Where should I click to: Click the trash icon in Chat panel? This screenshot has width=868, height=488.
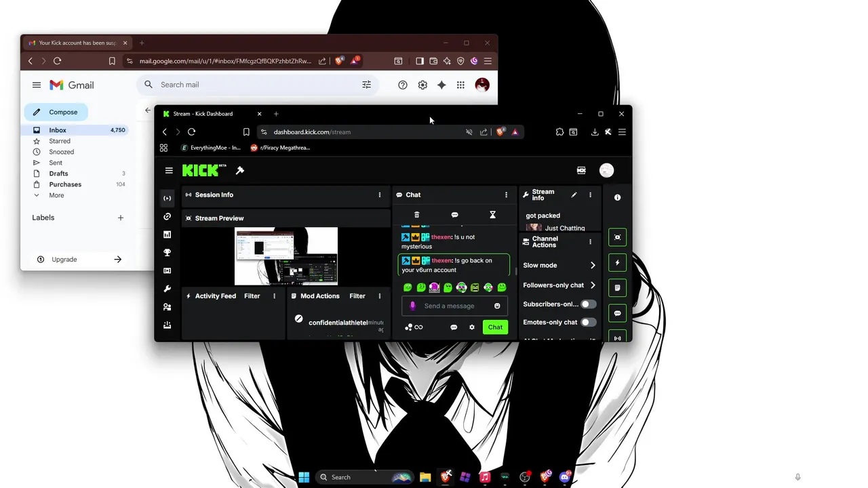tap(417, 215)
